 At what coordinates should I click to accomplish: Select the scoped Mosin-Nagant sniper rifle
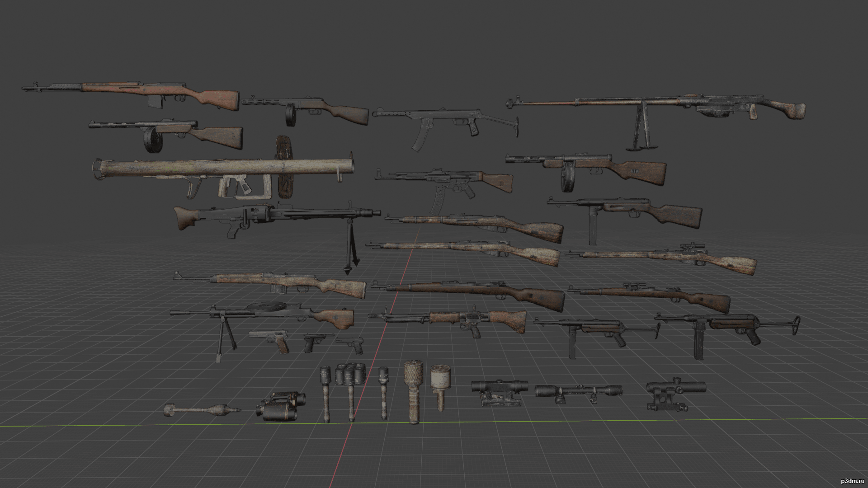click(661, 258)
